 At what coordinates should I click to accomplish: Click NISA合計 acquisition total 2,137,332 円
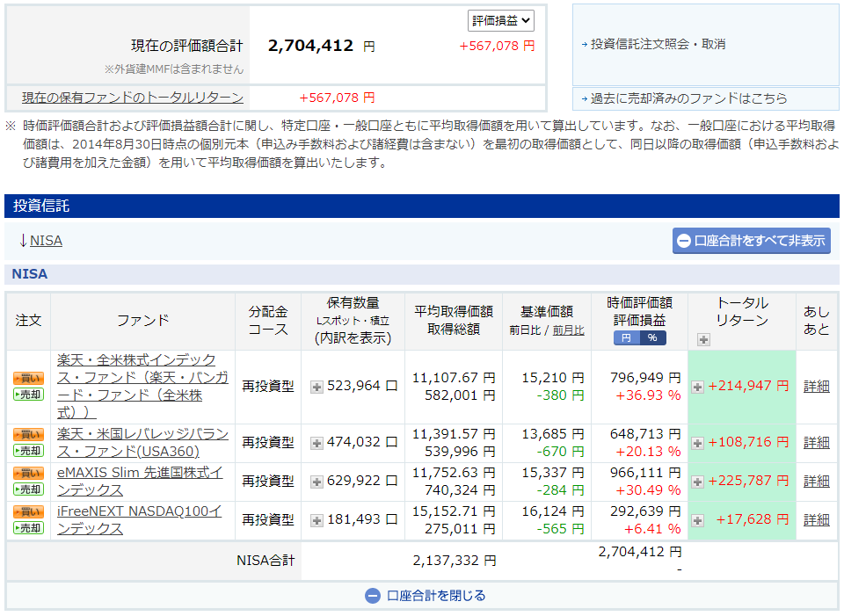tap(455, 561)
